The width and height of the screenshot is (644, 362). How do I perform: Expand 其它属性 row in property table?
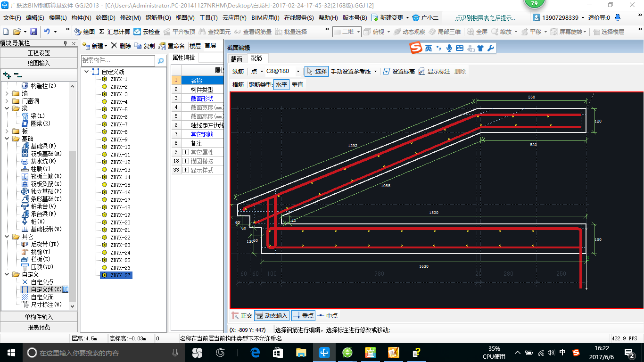(x=185, y=152)
